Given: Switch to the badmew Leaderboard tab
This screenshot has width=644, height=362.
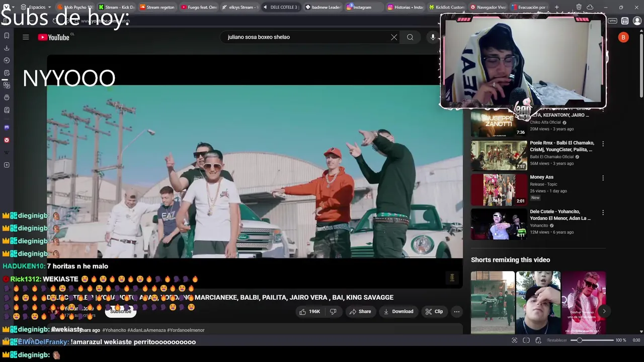Looking at the screenshot, I should pyautogui.click(x=323, y=7).
